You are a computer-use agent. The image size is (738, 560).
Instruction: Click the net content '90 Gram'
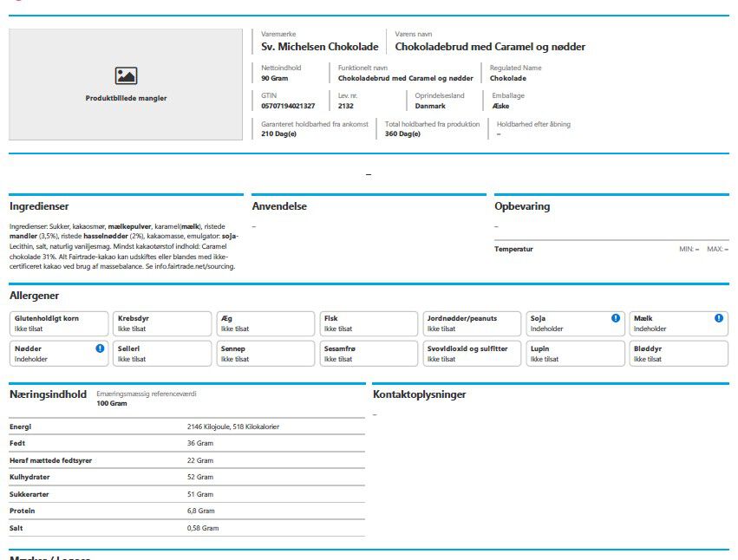click(x=274, y=78)
